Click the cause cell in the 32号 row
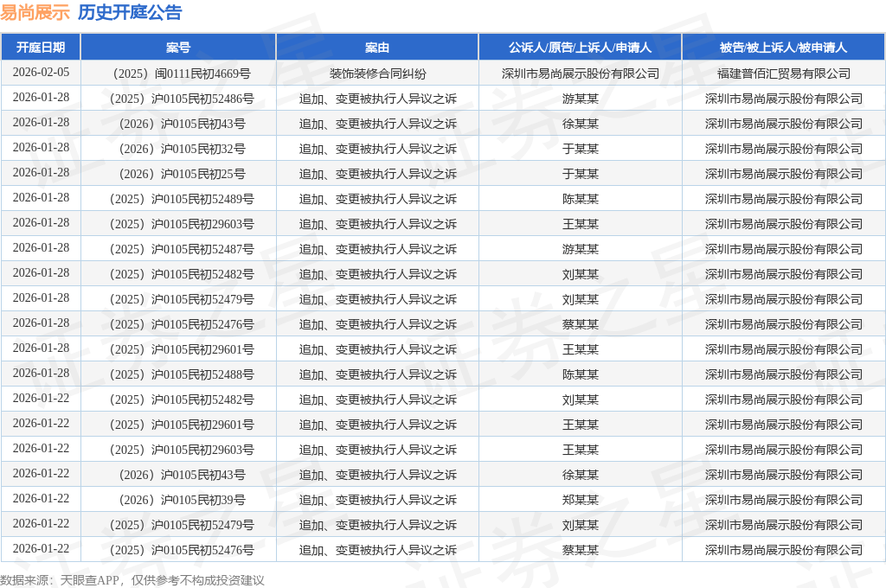 click(377, 149)
